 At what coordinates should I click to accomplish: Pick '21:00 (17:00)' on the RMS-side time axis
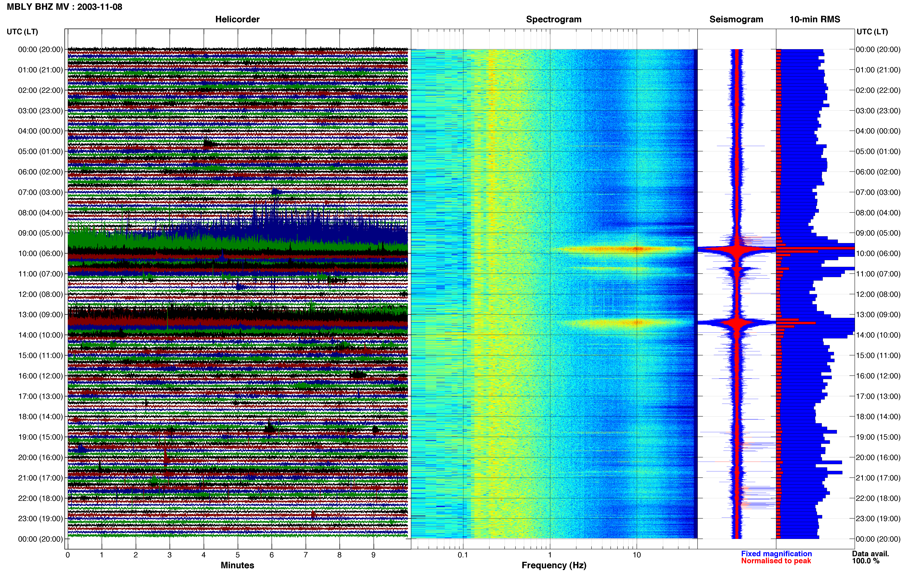click(878, 478)
